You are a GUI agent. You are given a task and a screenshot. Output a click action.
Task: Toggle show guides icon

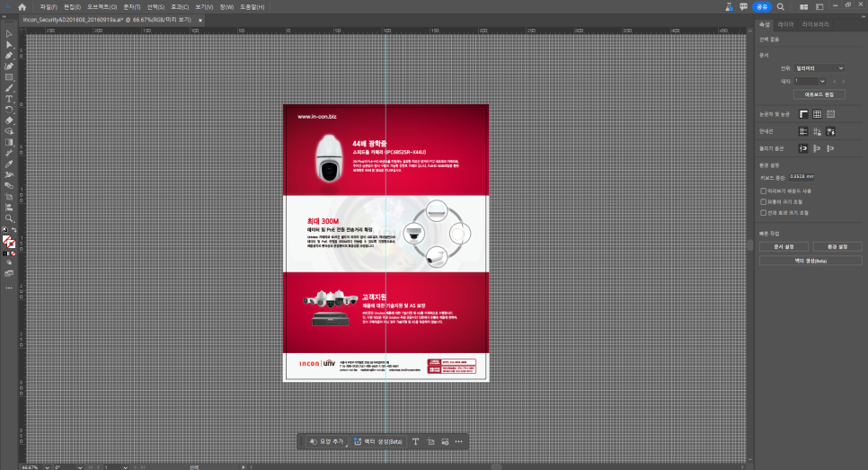pos(803,131)
